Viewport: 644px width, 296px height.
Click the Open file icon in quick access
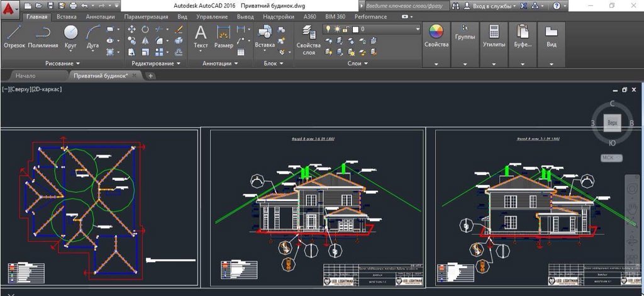point(38,6)
